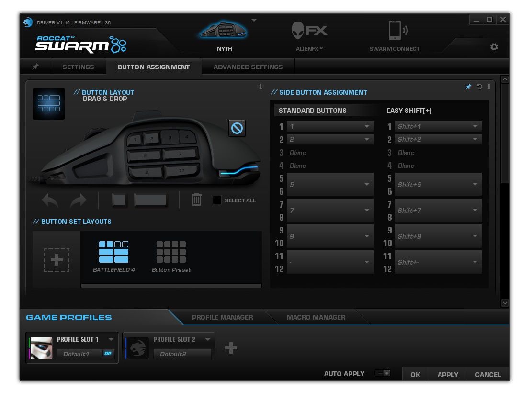Show info for Side Button Assignment

click(x=489, y=86)
